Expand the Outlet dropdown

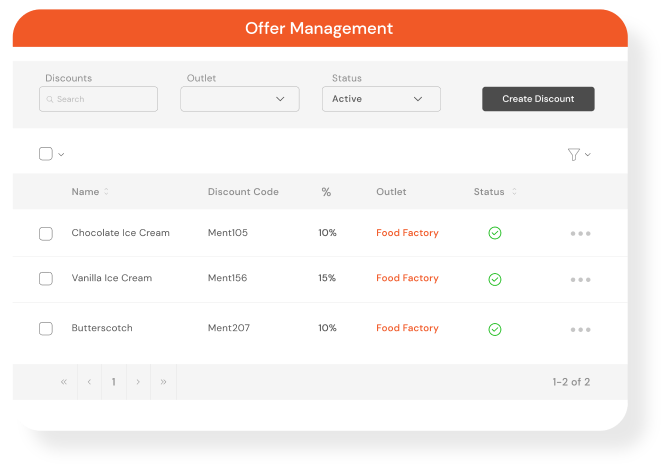tap(239, 99)
